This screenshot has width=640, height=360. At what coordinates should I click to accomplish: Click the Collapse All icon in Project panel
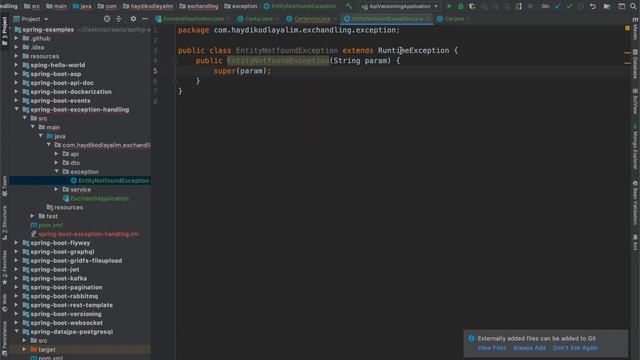pos(119,19)
